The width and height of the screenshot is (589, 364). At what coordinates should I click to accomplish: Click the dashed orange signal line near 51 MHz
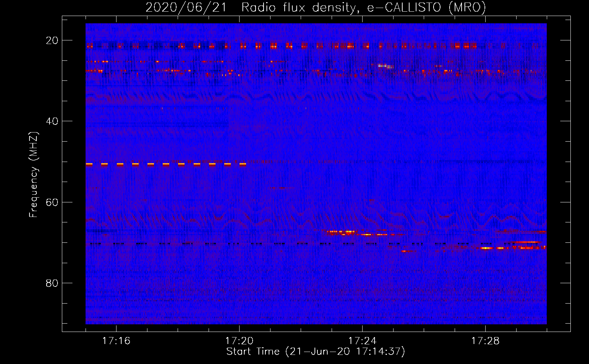coord(166,164)
